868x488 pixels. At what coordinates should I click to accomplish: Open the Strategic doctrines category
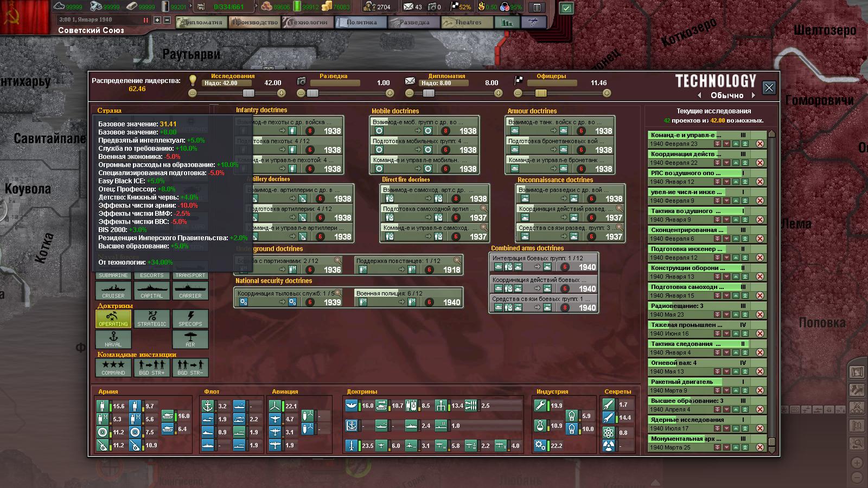[x=152, y=319]
